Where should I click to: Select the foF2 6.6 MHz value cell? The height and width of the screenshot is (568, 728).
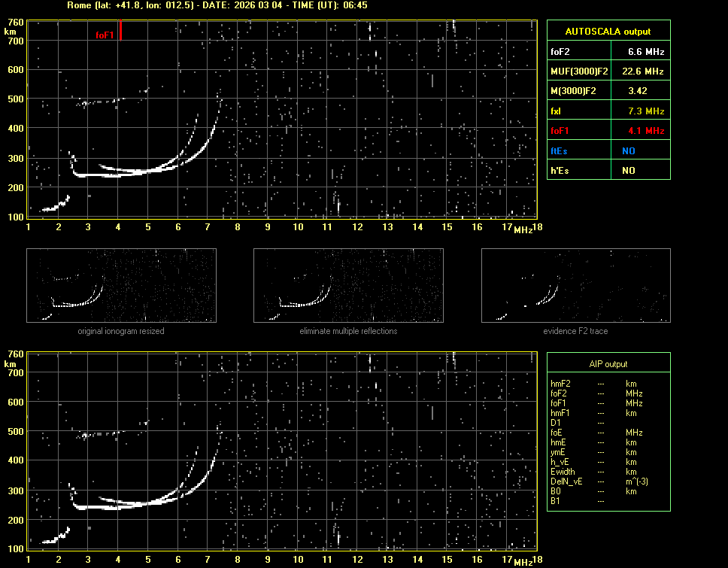[639, 52]
